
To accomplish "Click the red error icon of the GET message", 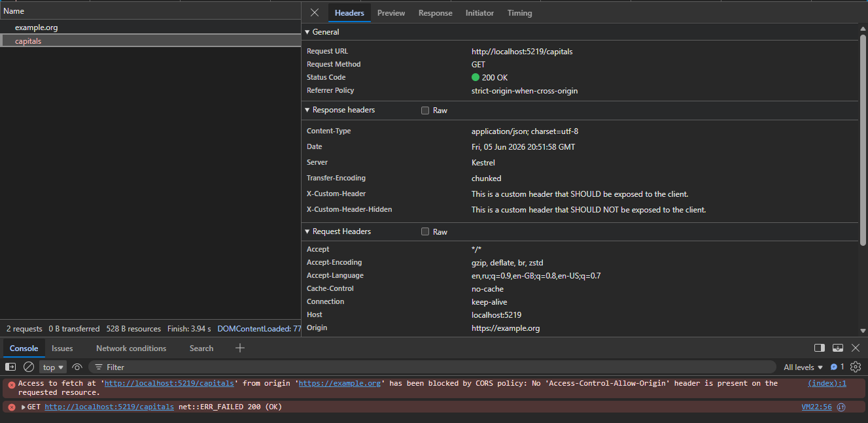I will (11, 407).
